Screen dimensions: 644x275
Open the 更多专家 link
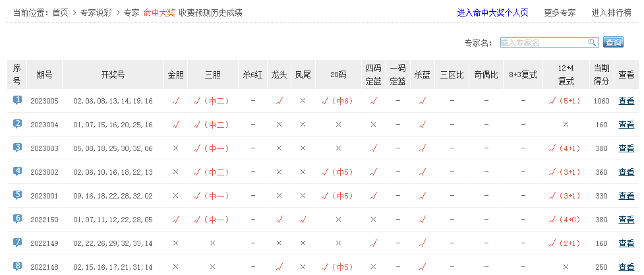560,13
